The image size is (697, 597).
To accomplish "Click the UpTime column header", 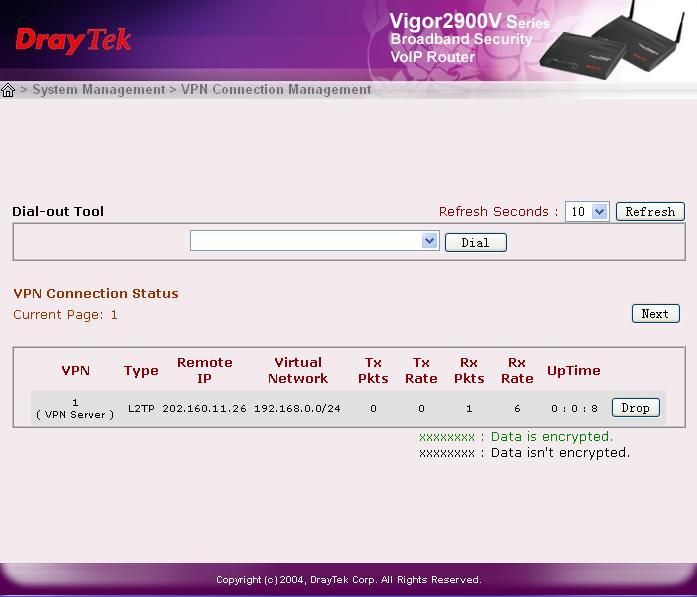I will (573, 371).
